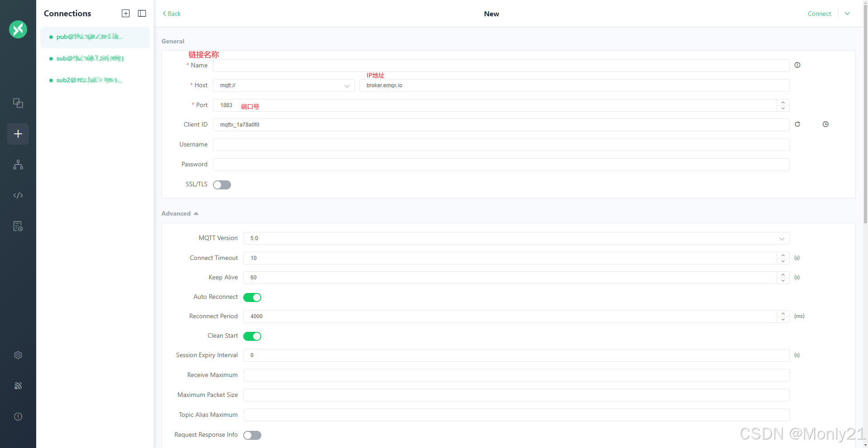Regenerate Client ID with refresh icon
The height and width of the screenshot is (448, 868).
coord(797,124)
